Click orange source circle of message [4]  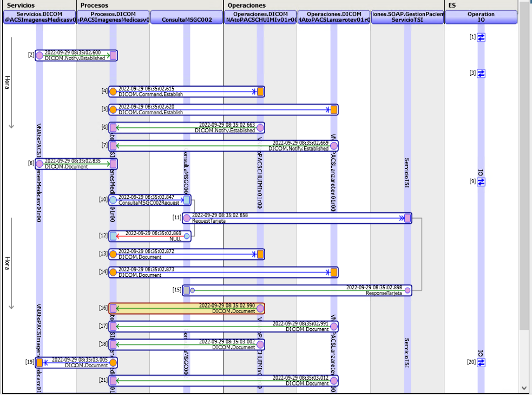pos(113,92)
